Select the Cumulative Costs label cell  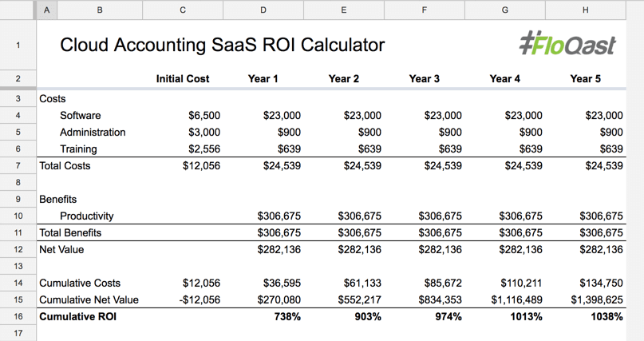click(80, 283)
